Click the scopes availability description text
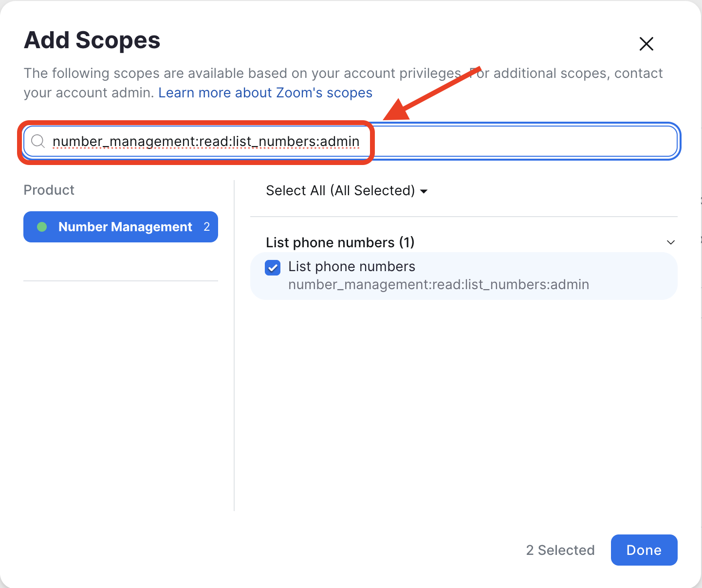This screenshot has width=702, height=588. (343, 83)
